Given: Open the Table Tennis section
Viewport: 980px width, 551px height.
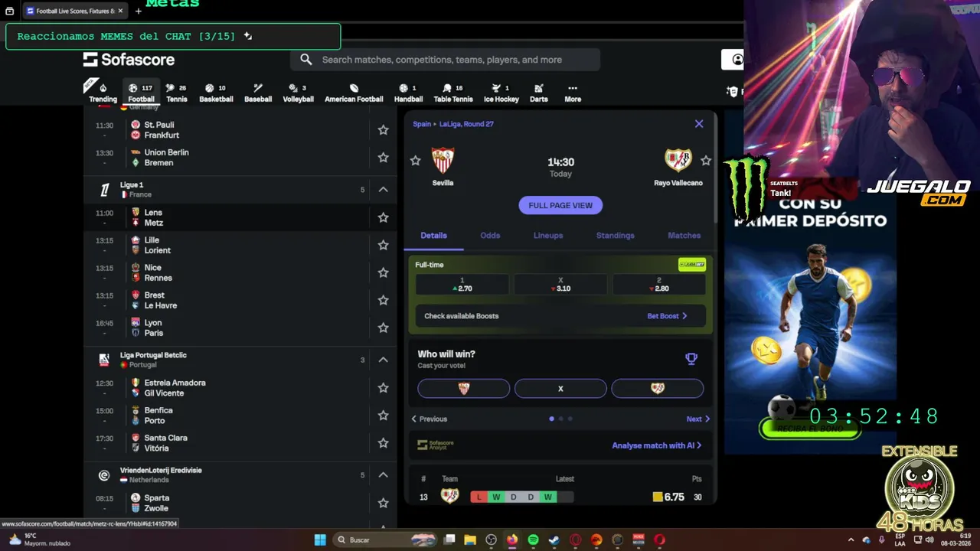Looking at the screenshot, I should click(x=453, y=93).
